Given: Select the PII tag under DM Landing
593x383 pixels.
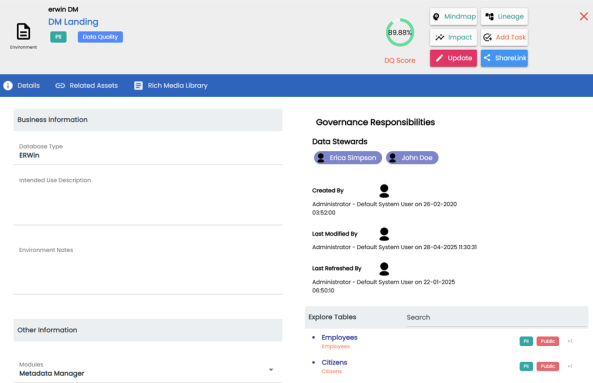Looking at the screenshot, I should (x=58, y=37).
